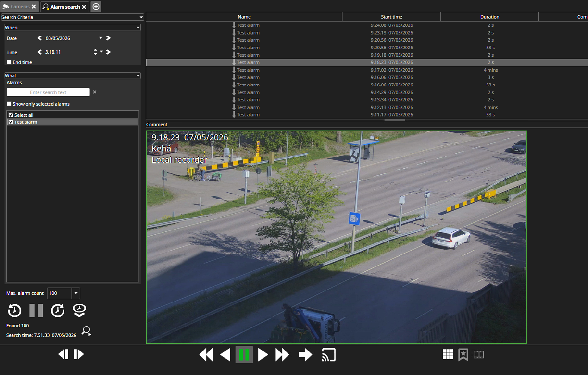The height and width of the screenshot is (375, 588).
Task: Go to next date arrow
Action: pos(108,38)
